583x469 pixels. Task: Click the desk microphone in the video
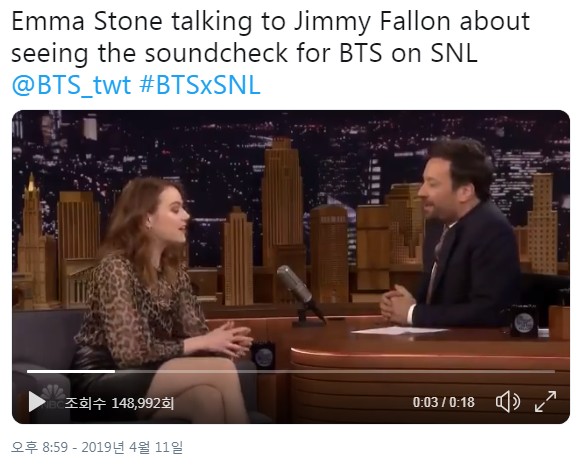[x=299, y=296]
